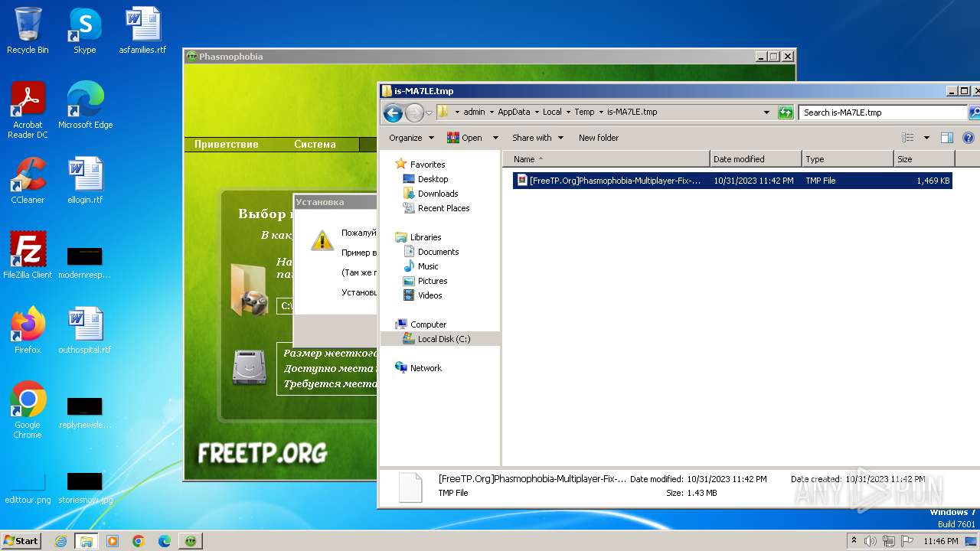Viewport: 980px width, 551px height.
Task: Open the Start menu
Action: [21, 541]
